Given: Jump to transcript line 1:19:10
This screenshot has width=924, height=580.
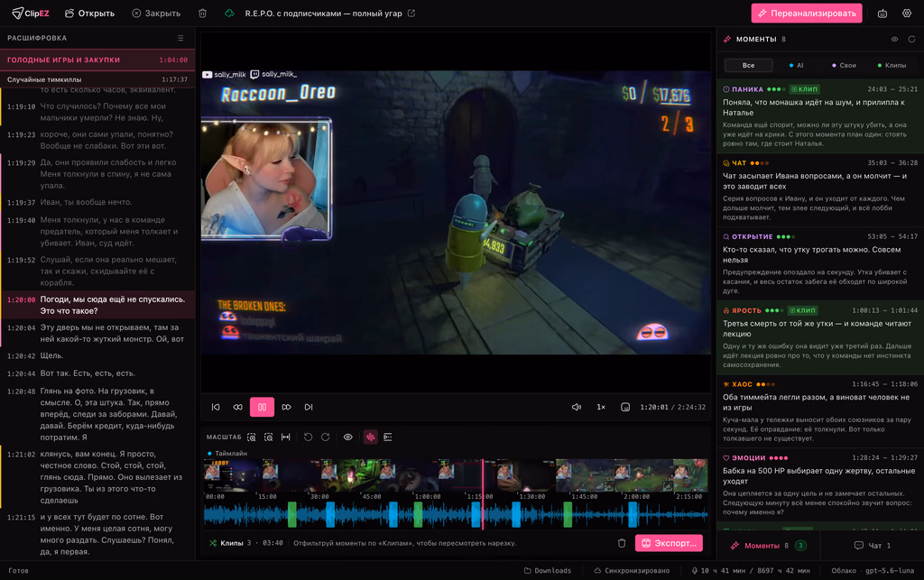Looking at the screenshot, I should pos(97,112).
